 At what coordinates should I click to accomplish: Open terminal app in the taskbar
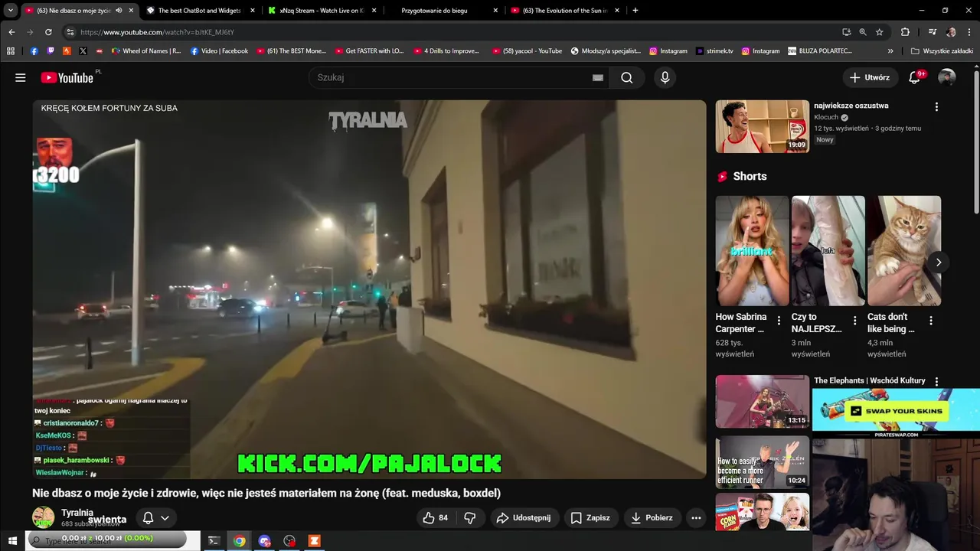pyautogui.click(x=214, y=541)
